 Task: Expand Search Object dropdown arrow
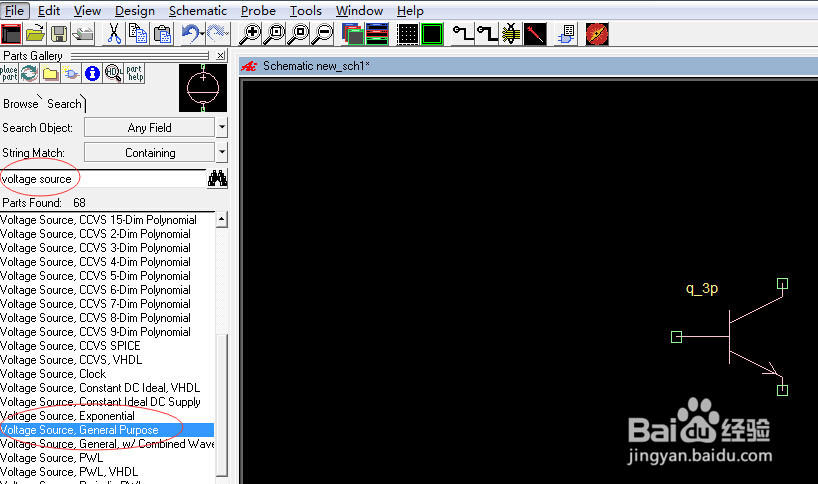coord(222,128)
